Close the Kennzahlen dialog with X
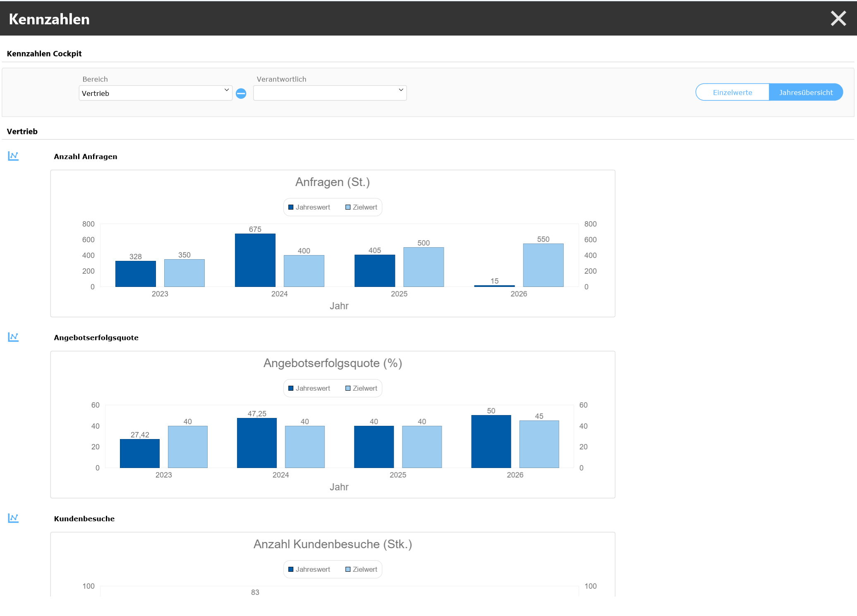Image resolution: width=857 pixels, height=616 pixels. click(x=838, y=18)
